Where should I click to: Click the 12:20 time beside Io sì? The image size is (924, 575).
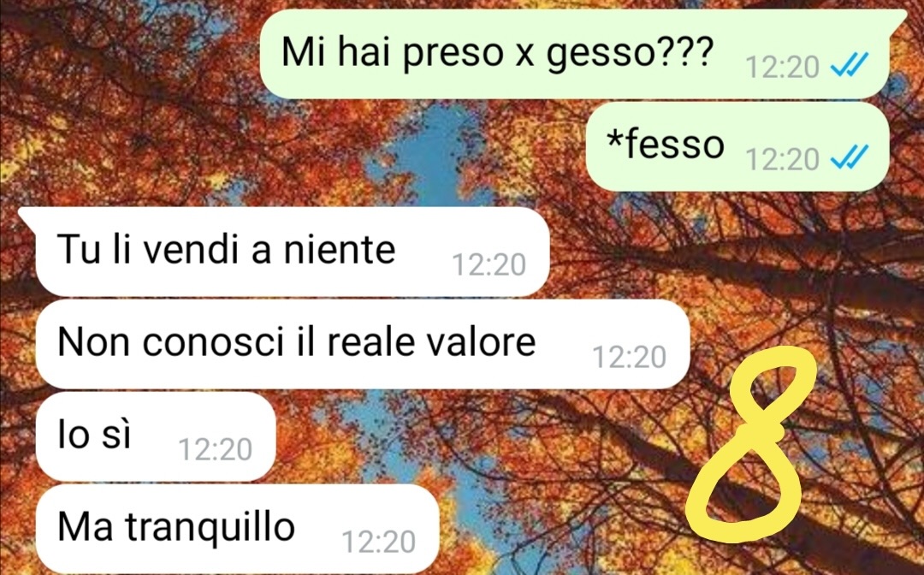(x=215, y=449)
